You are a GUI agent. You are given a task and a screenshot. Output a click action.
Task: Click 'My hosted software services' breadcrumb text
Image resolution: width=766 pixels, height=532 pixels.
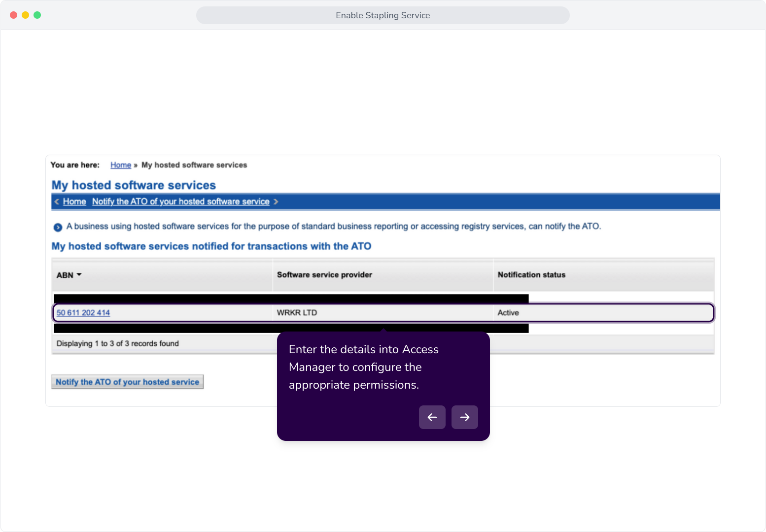[194, 165]
